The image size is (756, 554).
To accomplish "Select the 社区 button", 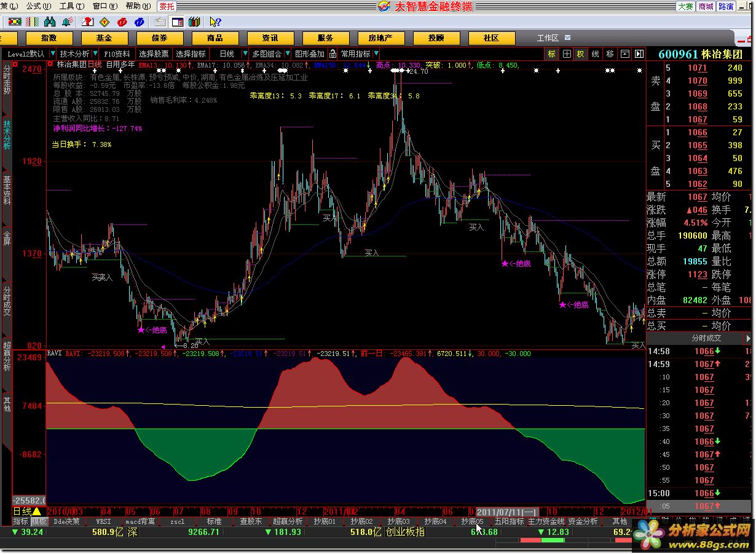I will [x=492, y=38].
